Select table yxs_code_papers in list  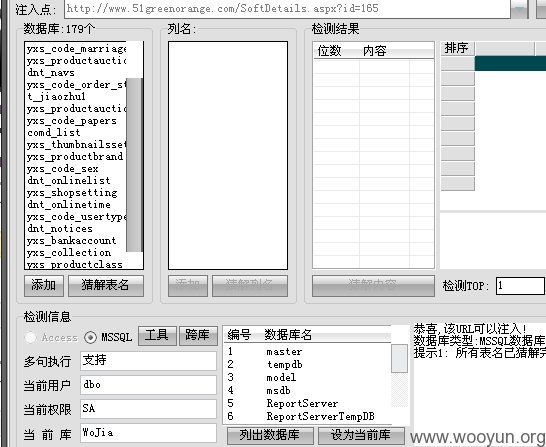(x=71, y=121)
